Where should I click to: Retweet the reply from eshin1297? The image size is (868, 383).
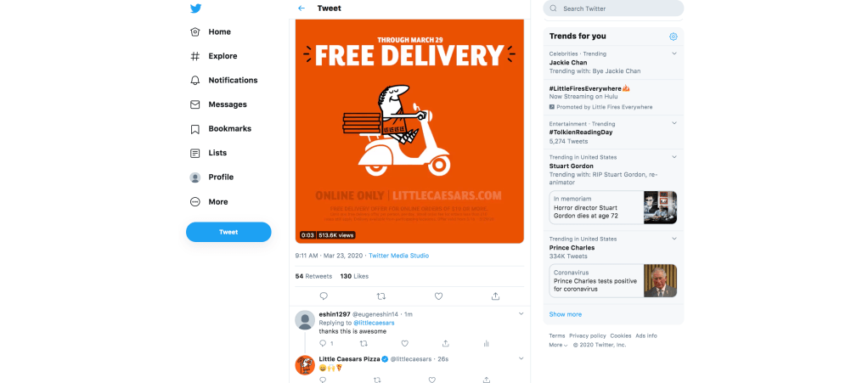[364, 344]
